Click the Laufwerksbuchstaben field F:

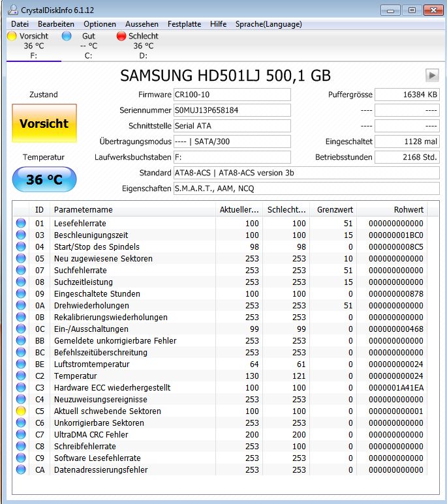[x=232, y=157]
